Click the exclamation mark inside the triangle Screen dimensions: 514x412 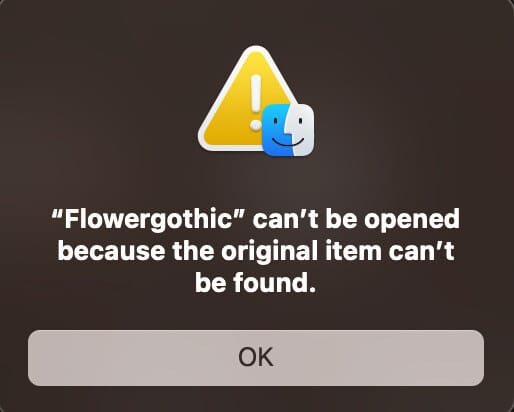[x=256, y=102]
